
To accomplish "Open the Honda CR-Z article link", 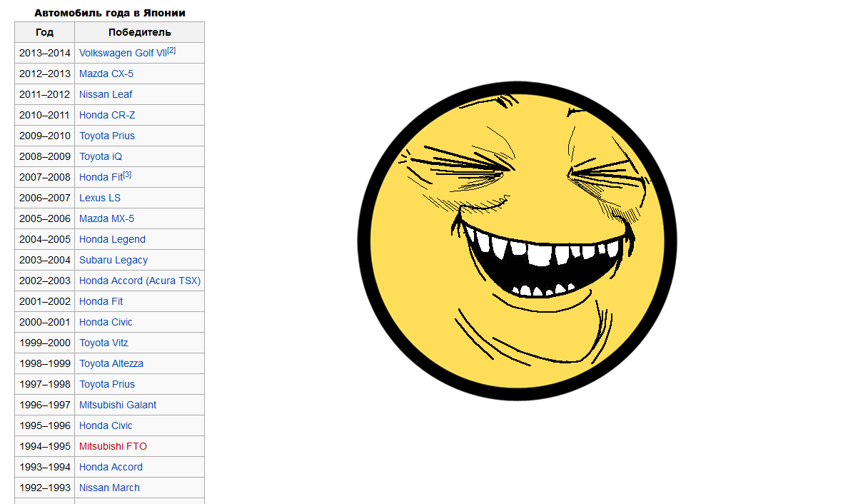I will click(x=107, y=115).
